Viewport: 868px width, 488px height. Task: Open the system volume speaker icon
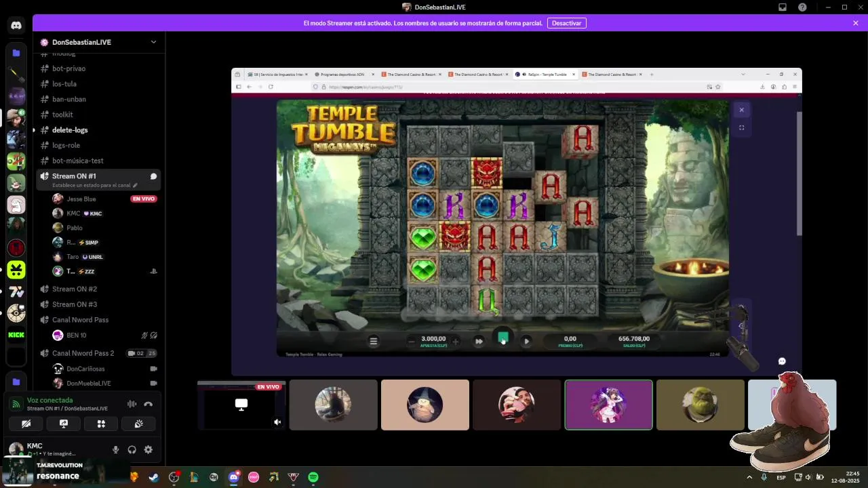click(808, 477)
